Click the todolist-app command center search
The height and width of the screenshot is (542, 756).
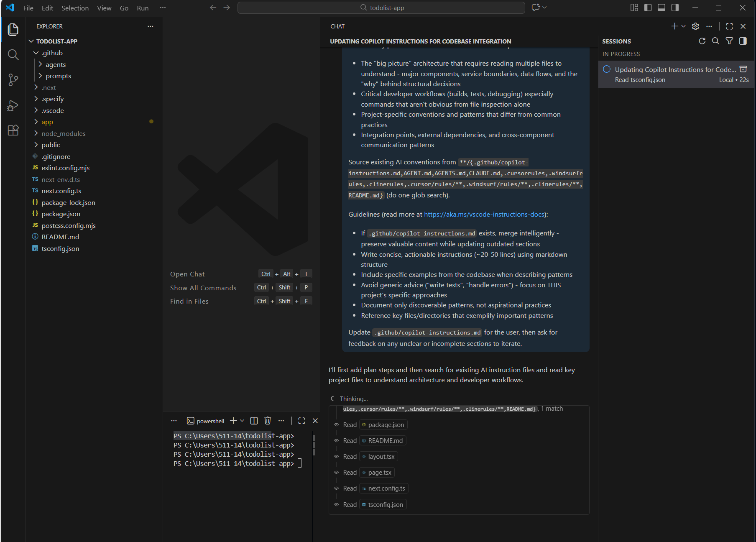[381, 8]
